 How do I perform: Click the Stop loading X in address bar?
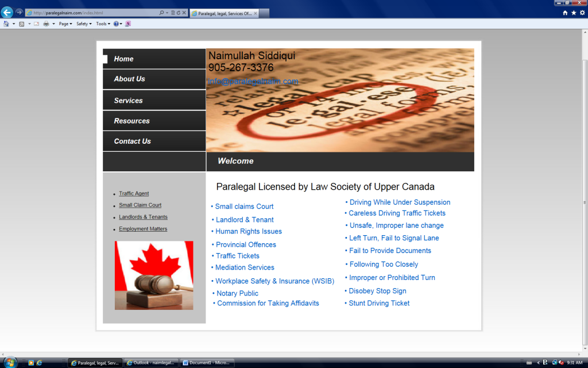(184, 13)
